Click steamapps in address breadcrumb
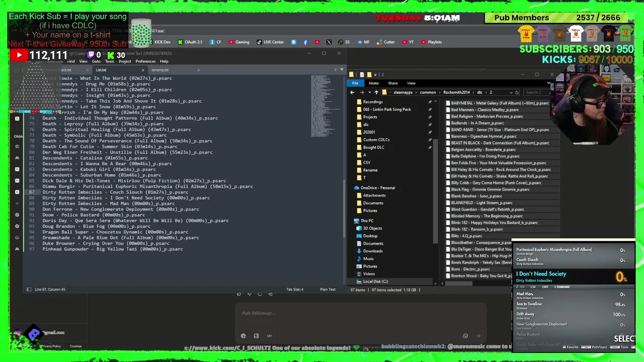 coord(404,93)
